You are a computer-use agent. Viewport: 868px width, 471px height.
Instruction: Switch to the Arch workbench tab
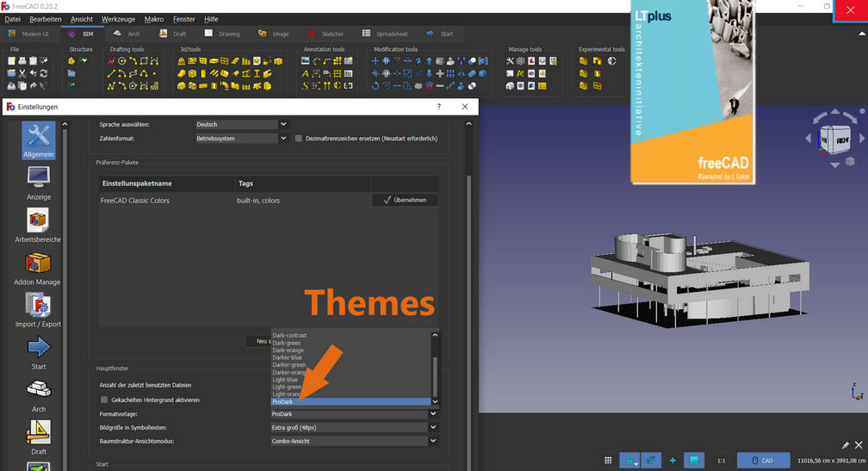(127, 34)
